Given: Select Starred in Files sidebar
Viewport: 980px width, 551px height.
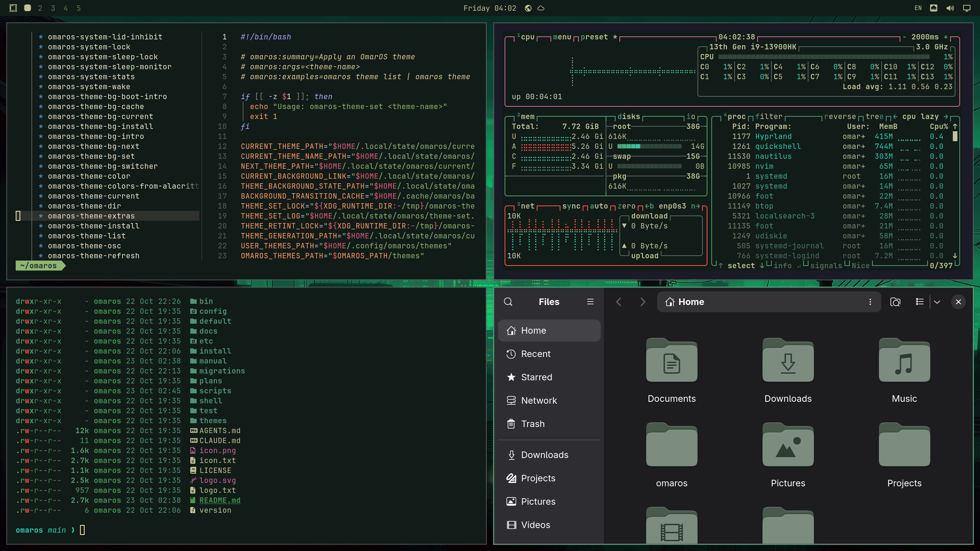Looking at the screenshot, I should coord(549,377).
